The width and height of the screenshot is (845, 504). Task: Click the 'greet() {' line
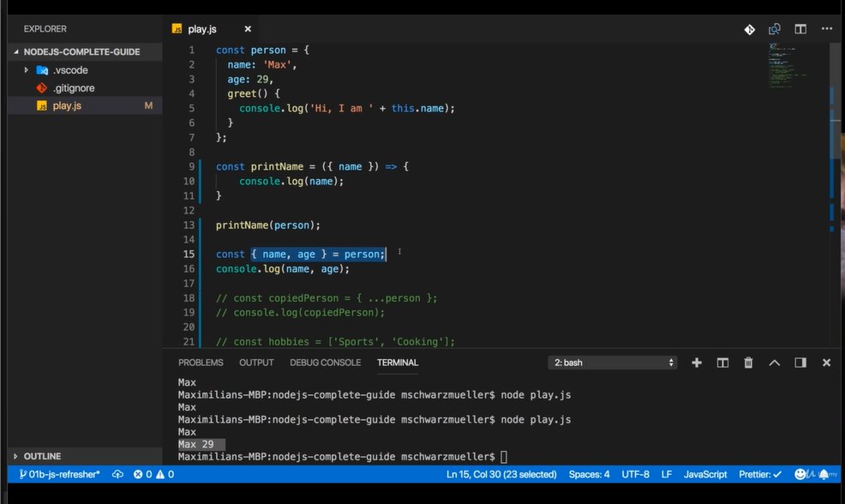click(x=254, y=93)
